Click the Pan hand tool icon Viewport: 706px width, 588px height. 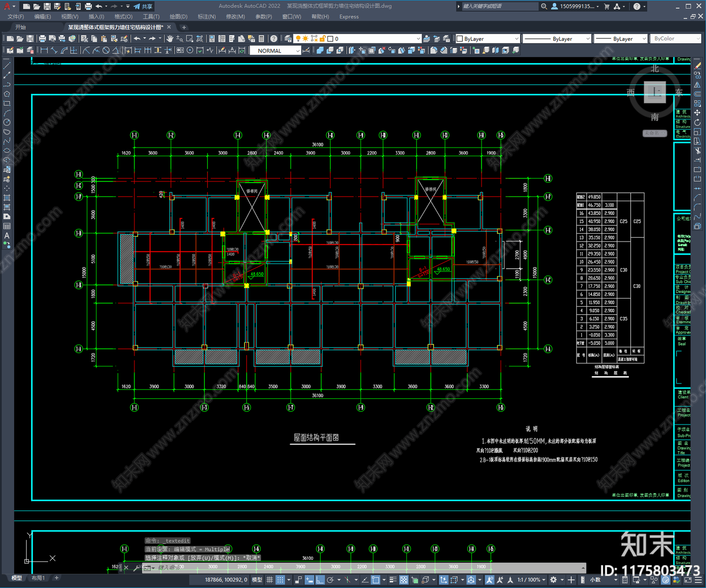click(170, 39)
